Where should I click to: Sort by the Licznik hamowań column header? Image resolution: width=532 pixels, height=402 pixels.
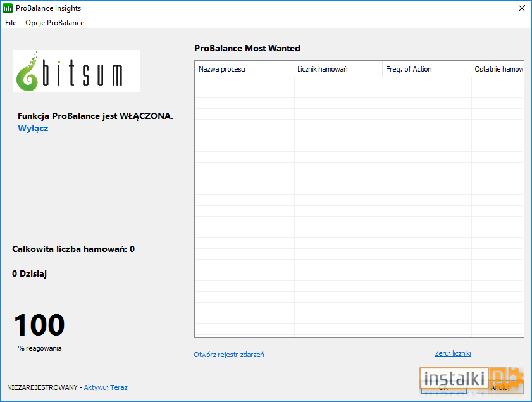coord(338,69)
